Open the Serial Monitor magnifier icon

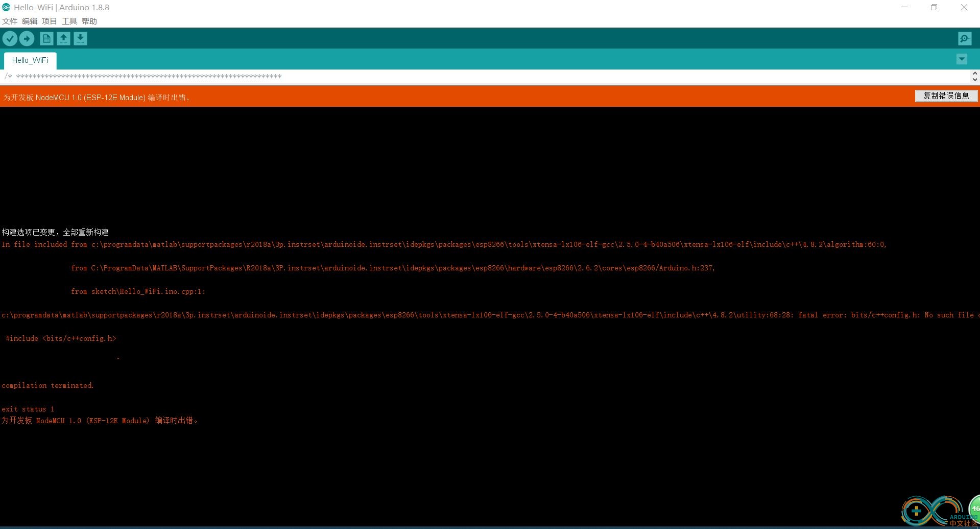tap(965, 38)
